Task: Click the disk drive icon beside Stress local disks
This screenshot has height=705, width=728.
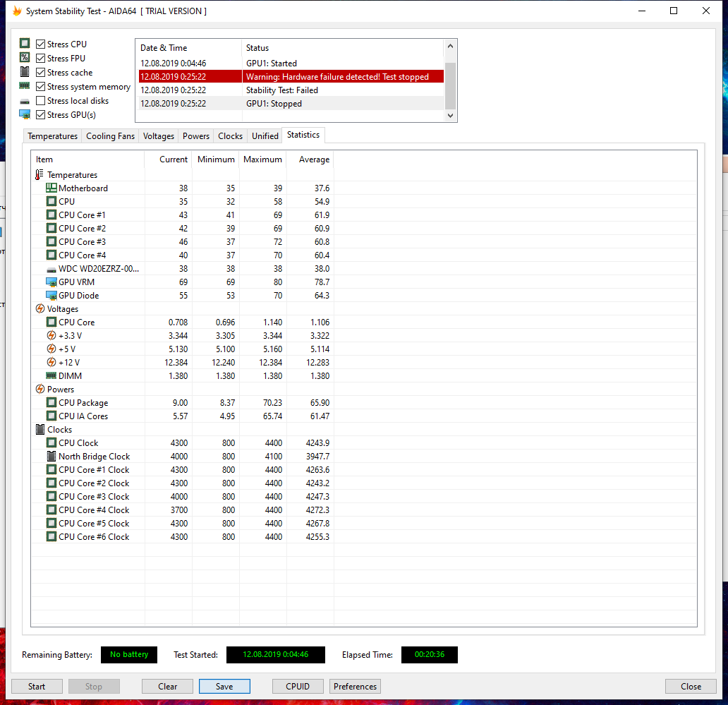Action: (x=25, y=101)
